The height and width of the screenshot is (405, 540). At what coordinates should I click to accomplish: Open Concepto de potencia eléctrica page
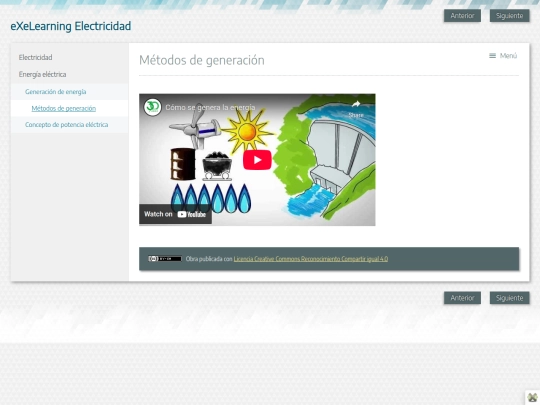point(66,125)
